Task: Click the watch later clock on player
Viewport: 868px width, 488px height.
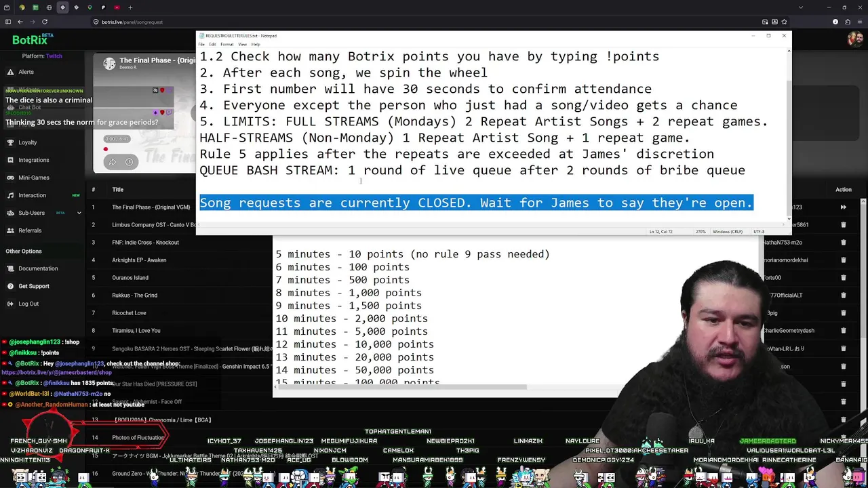Action: (x=129, y=162)
